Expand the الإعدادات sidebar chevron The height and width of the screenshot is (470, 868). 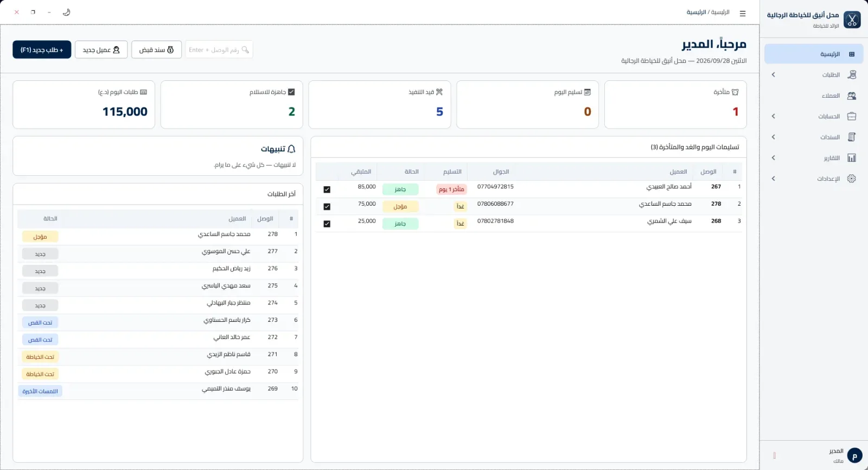pos(774,179)
